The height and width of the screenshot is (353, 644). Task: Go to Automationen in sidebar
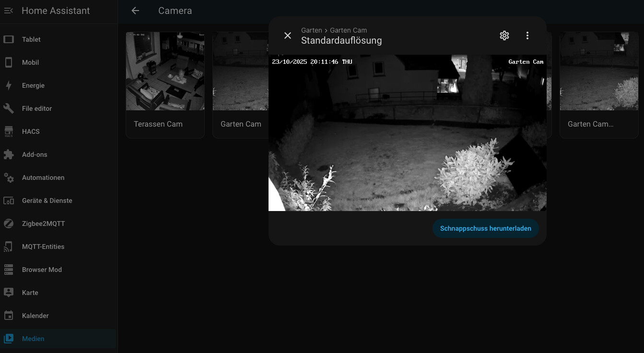43,177
